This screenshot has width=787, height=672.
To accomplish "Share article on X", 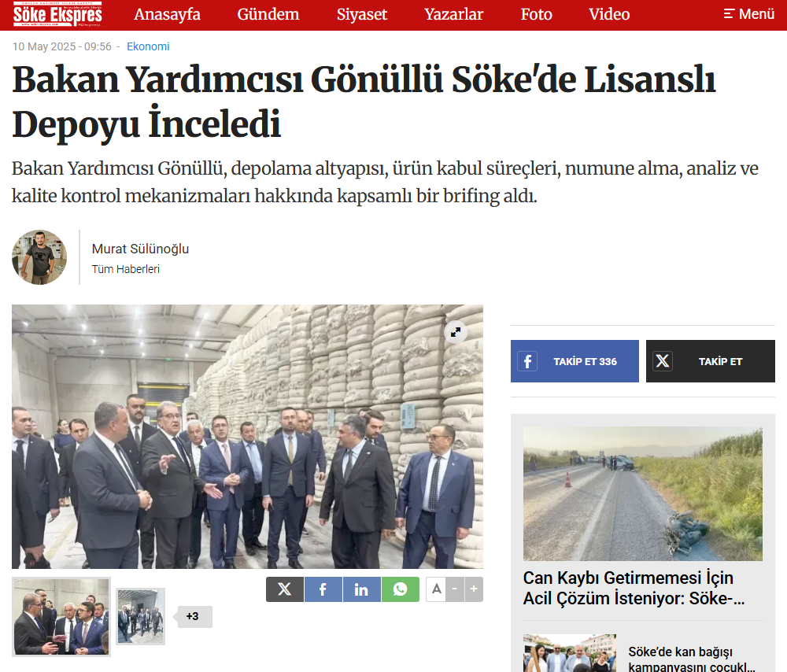I will (285, 589).
